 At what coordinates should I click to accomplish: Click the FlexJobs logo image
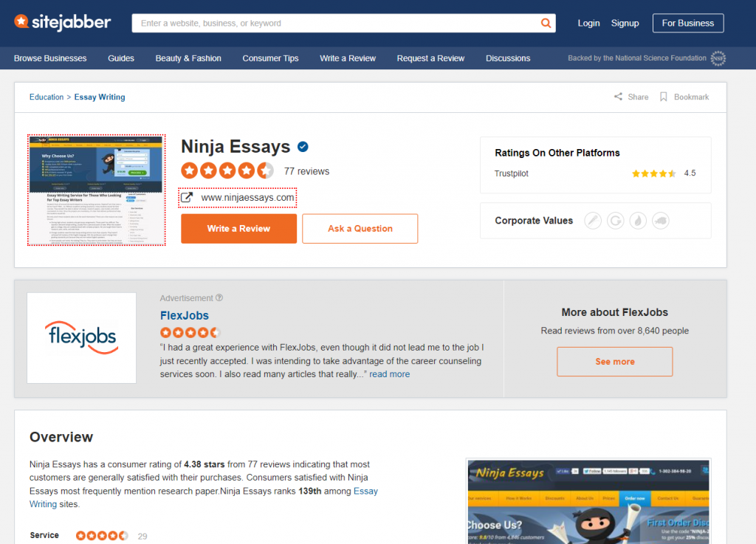pos(81,338)
